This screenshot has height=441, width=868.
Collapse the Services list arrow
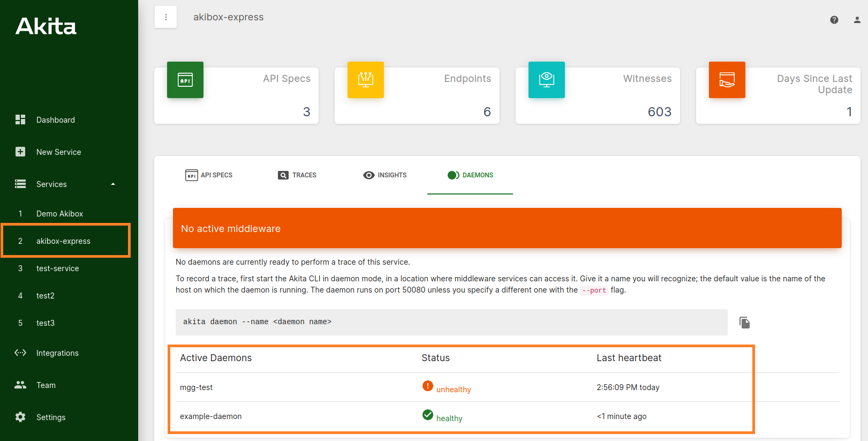(113, 184)
